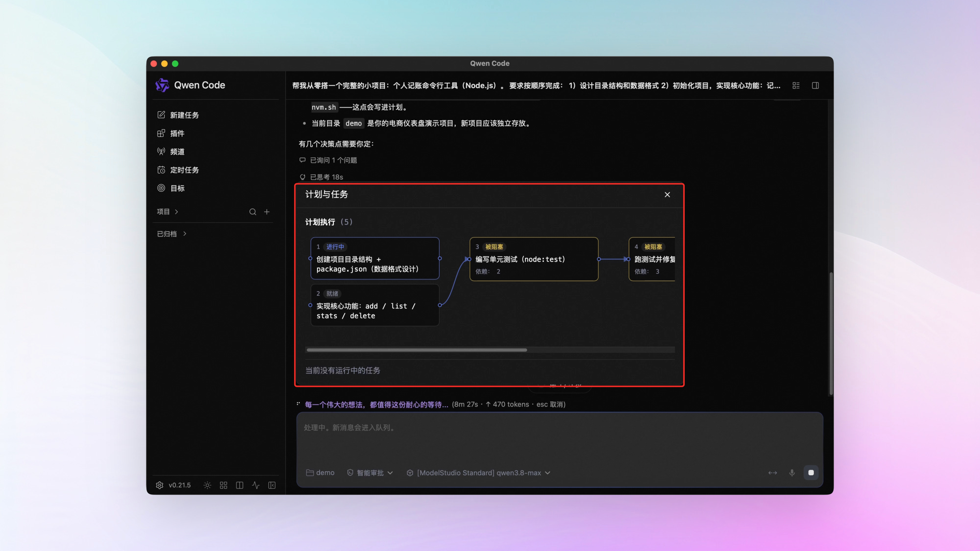980x551 pixels.
Task: Expand the 已思考 18s thinking row
Action: tap(321, 177)
